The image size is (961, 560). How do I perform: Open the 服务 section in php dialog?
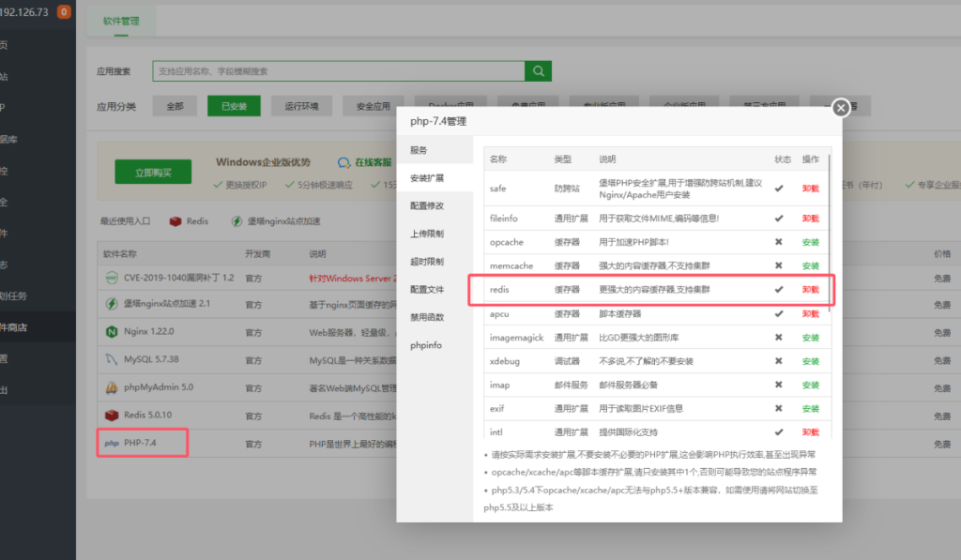point(435,150)
